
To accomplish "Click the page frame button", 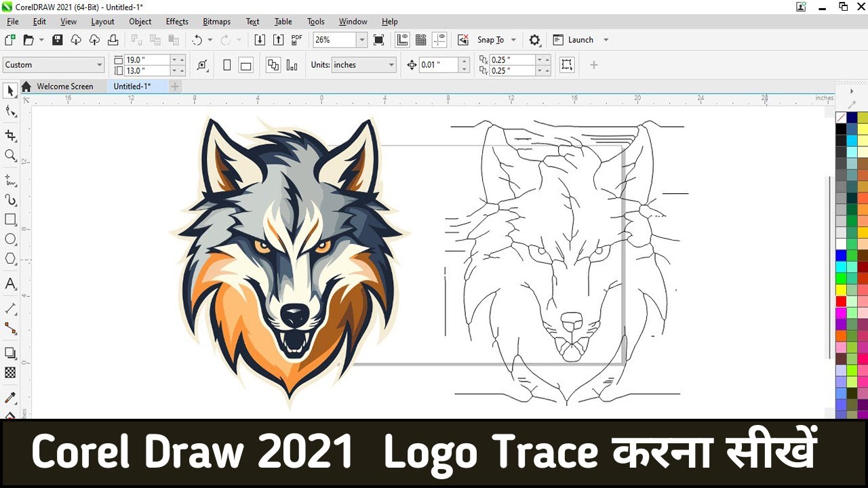I will (x=567, y=65).
